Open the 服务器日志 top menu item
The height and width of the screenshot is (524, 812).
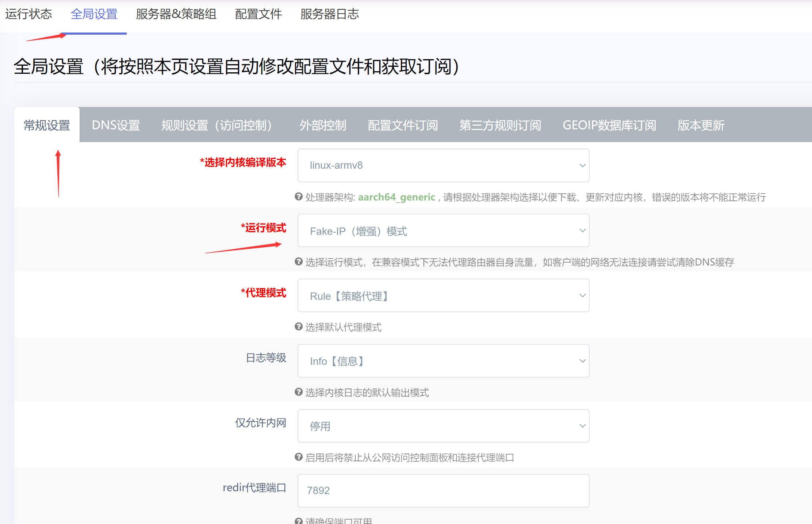coord(329,14)
